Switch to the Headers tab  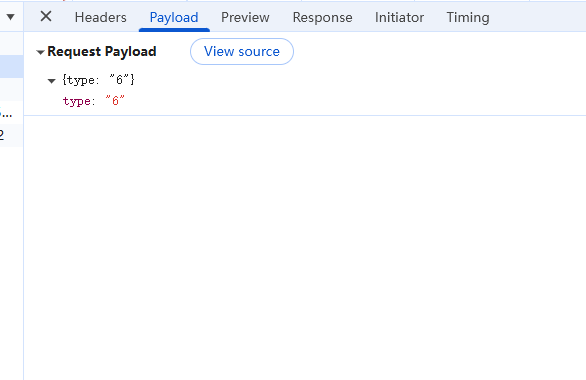101,17
